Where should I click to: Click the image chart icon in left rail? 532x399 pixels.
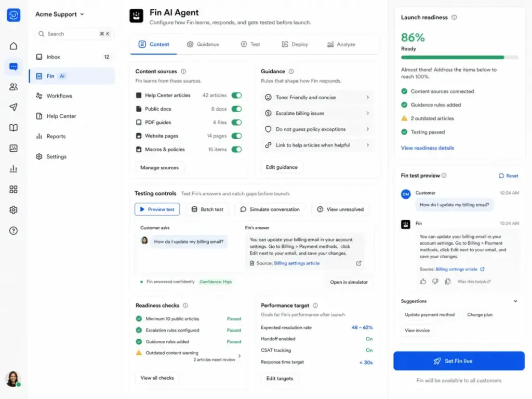tap(13, 148)
